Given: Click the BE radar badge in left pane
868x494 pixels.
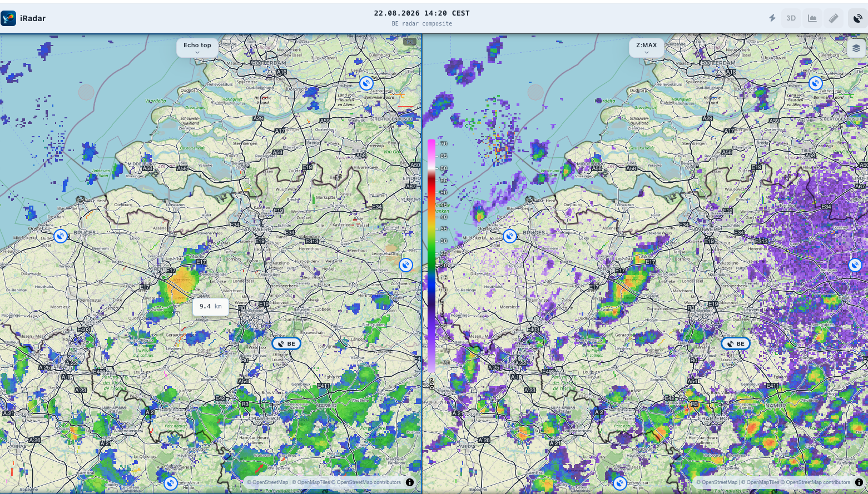Looking at the screenshot, I should (286, 343).
